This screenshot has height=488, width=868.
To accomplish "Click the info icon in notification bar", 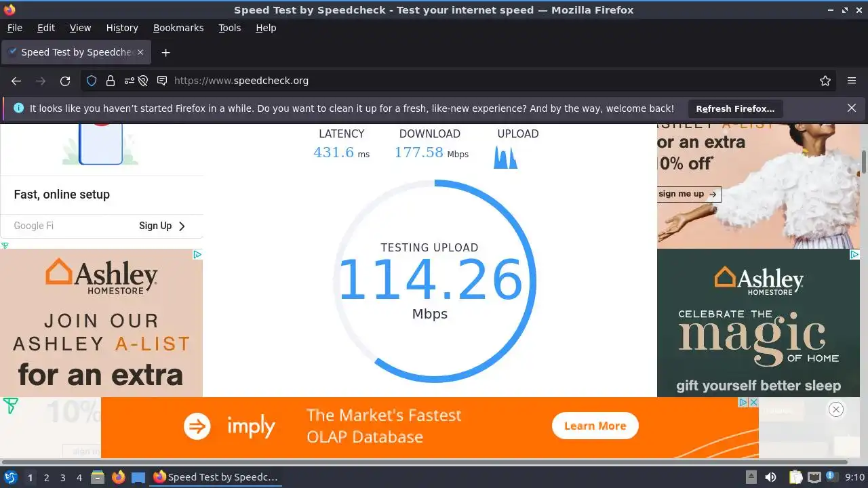I will [18, 108].
